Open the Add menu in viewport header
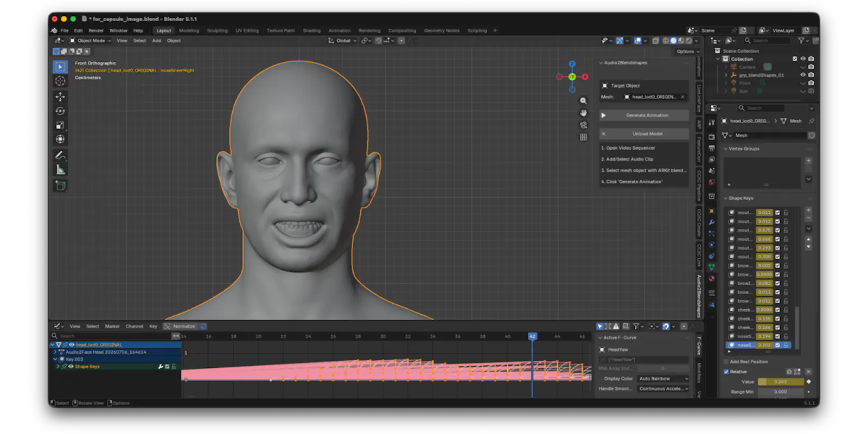868x434 pixels. pos(156,41)
